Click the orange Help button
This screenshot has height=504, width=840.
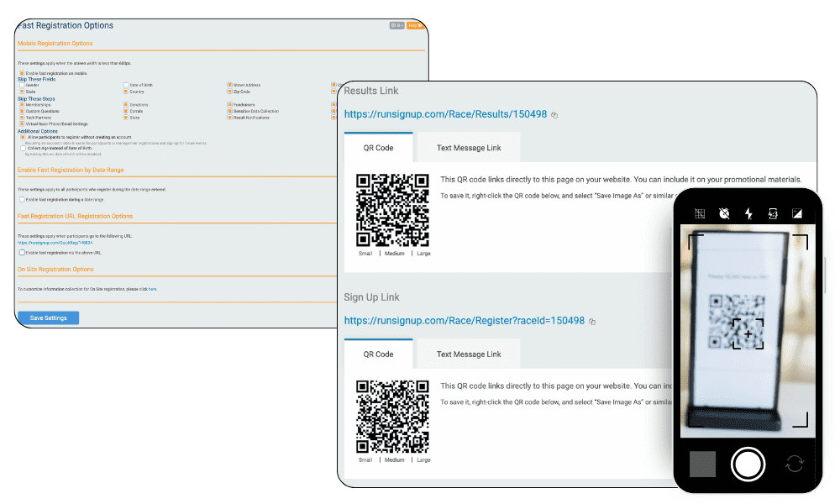(415, 25)
